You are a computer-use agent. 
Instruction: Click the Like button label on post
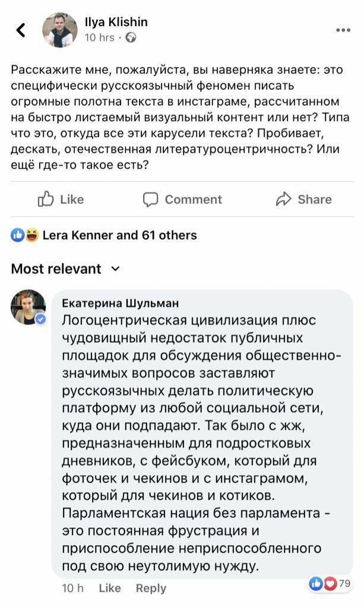tap(72, 200)
